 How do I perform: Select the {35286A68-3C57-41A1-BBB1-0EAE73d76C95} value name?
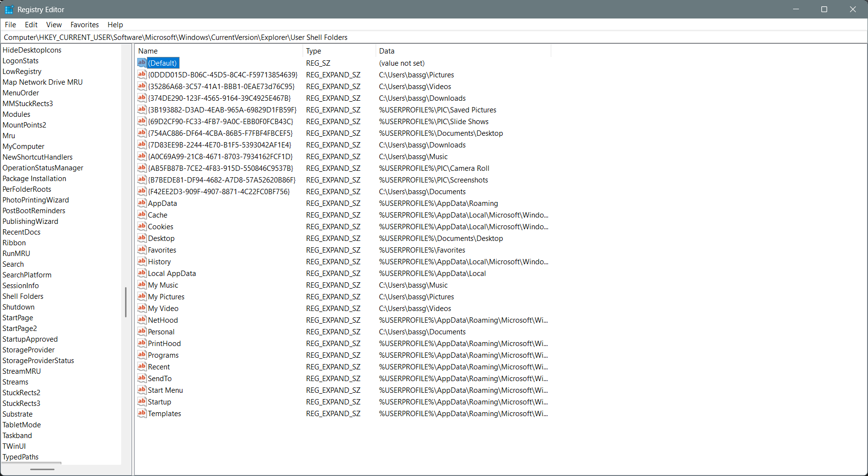[221, 87]
